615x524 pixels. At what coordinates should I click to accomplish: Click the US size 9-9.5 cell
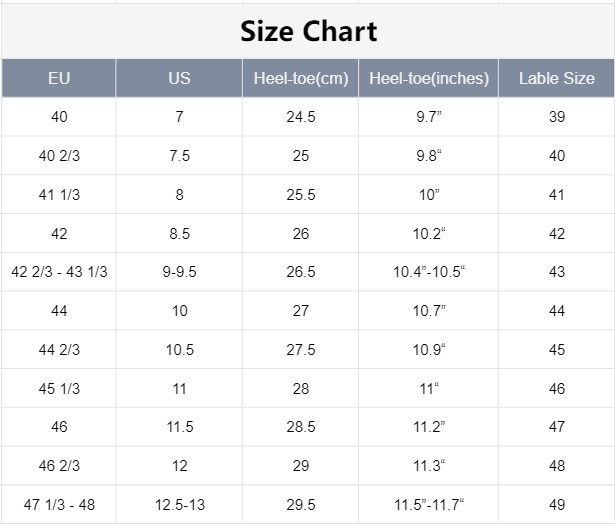(179, 272)
